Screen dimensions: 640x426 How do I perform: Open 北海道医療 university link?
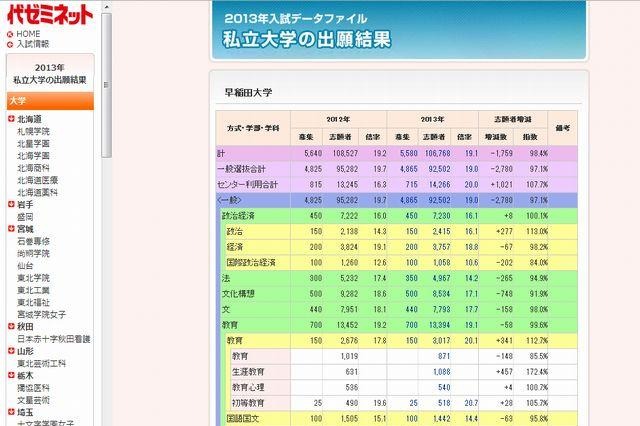click(x=38, y=180)
